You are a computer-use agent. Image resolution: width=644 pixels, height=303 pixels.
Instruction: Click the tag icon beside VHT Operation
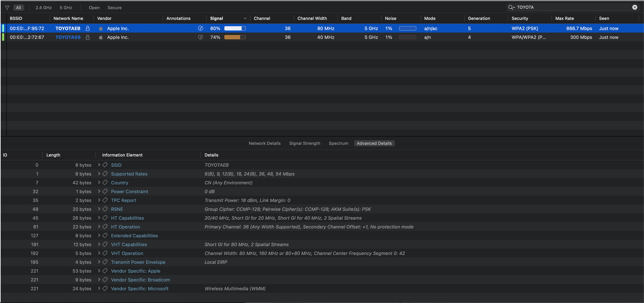(105, 253)
